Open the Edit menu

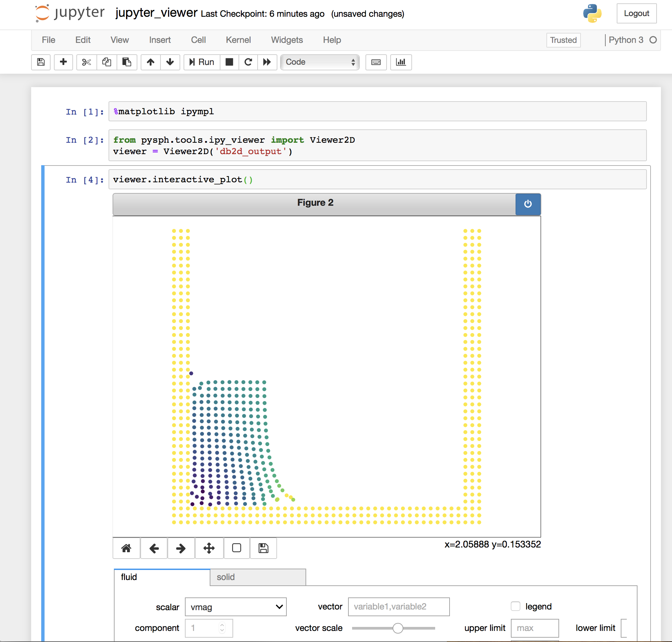pos(83,40)
